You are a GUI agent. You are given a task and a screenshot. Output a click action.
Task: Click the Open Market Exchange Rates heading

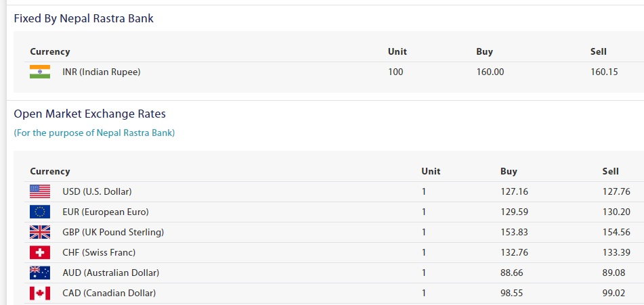tap(89, 114)
